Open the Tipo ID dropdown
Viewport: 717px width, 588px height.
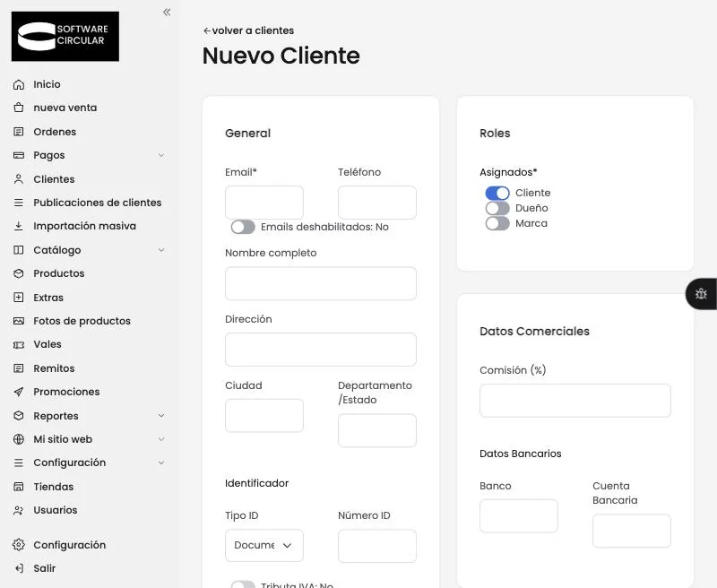coord(264,546)
